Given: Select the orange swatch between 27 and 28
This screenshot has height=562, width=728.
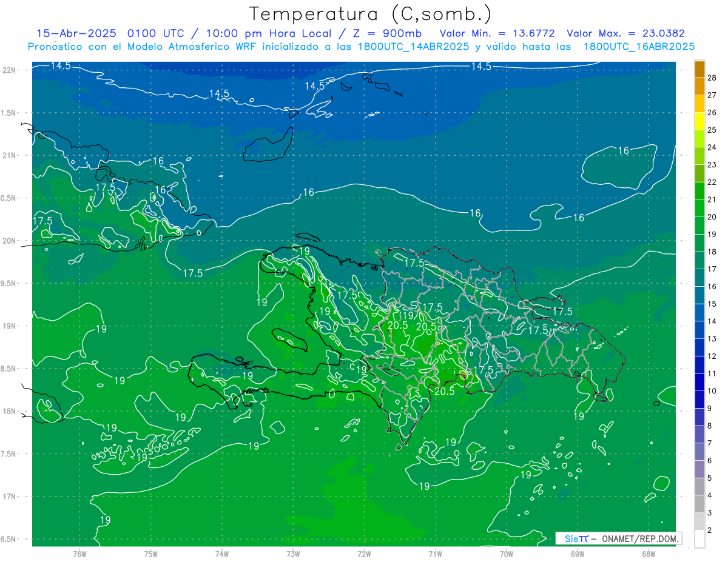Looking at the screenshot, I should point(700,85).
